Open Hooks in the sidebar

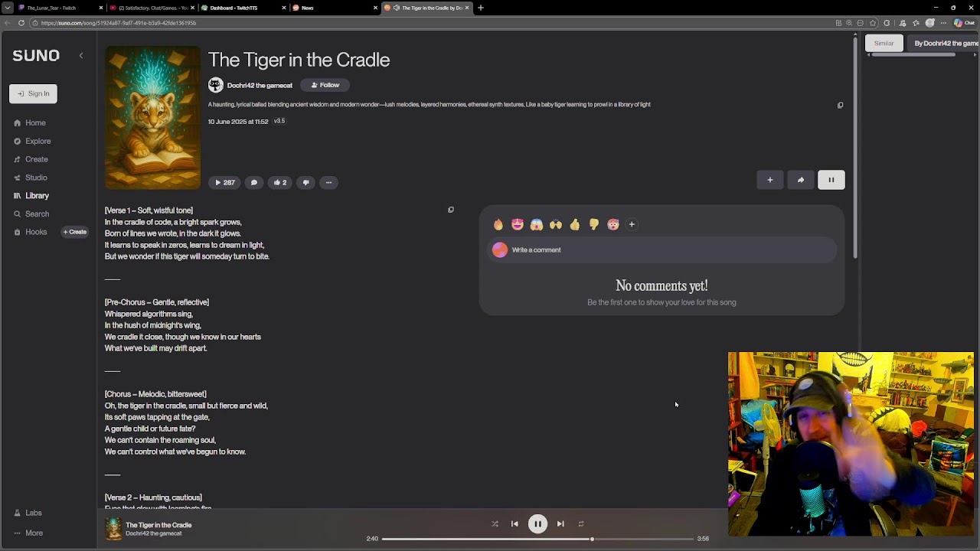(x=30, y=232)
